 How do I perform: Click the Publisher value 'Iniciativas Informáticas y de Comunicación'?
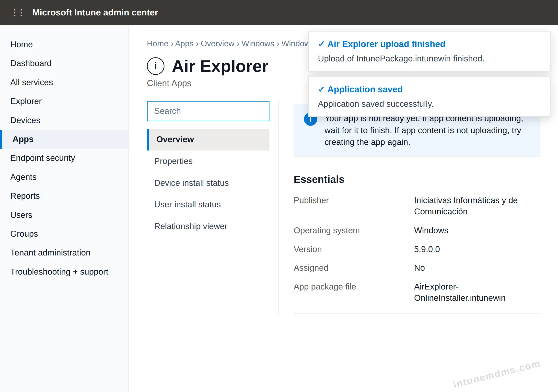click(x=466, y=206)
